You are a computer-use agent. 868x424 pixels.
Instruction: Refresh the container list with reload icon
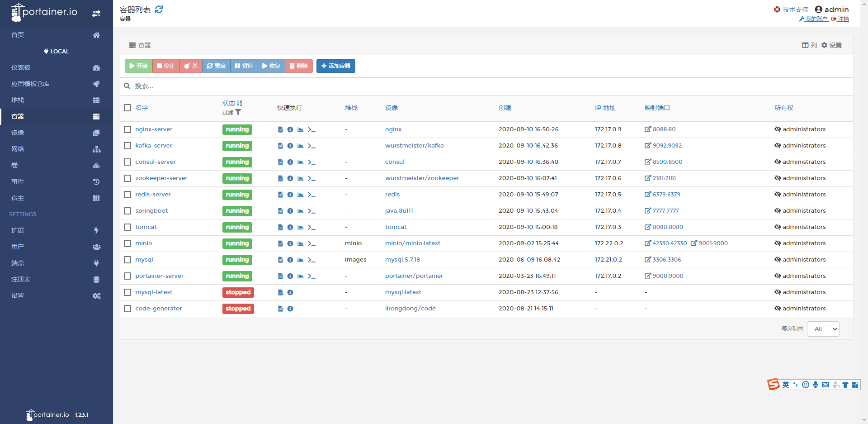159,10
